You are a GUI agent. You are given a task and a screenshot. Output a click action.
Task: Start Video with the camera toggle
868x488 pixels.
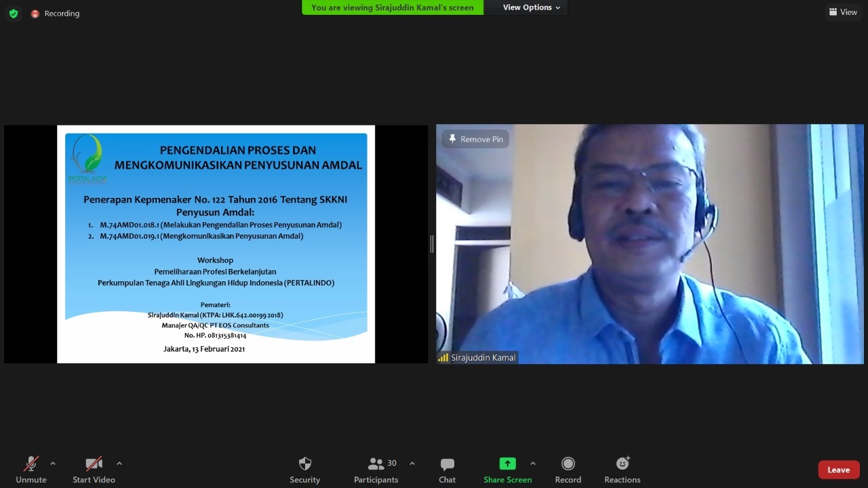pyautogui.click(x=94, y=464)
